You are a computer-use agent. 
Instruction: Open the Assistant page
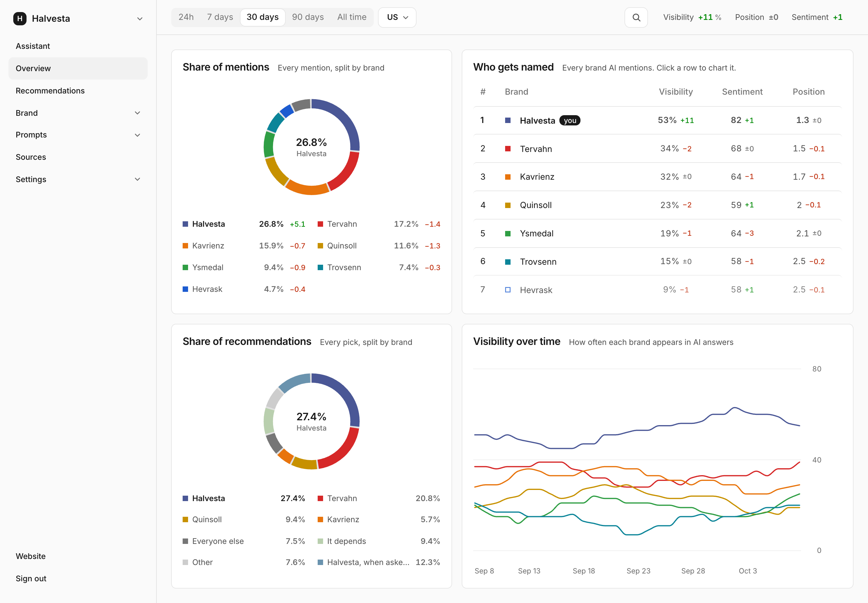(78, 46)
